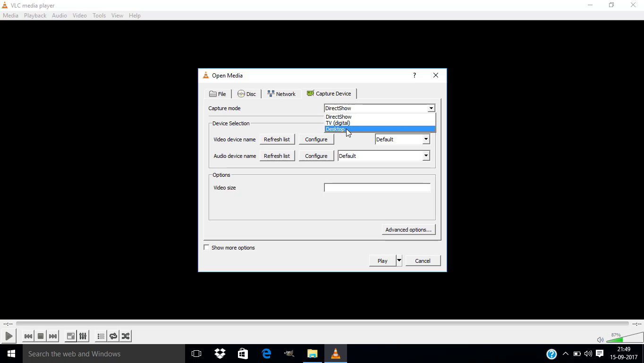Open VLC from the taskbar icon

click(335, 354)
